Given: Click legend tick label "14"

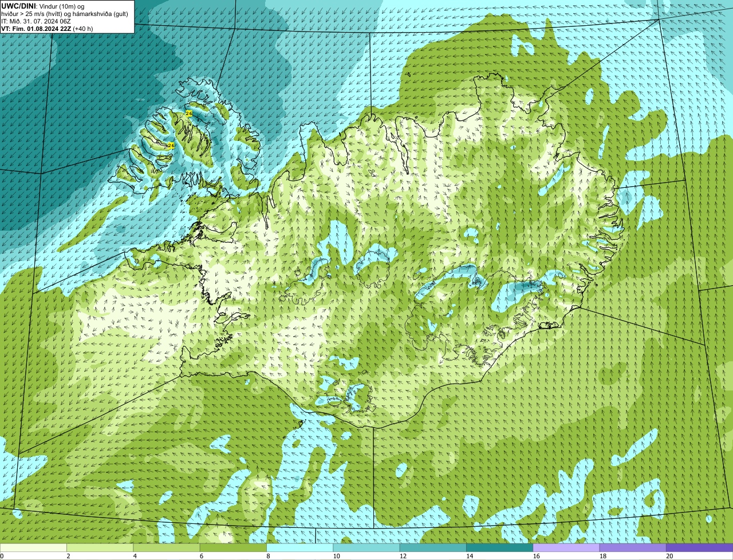Looking at the screenshot, I should click(469, 556).
